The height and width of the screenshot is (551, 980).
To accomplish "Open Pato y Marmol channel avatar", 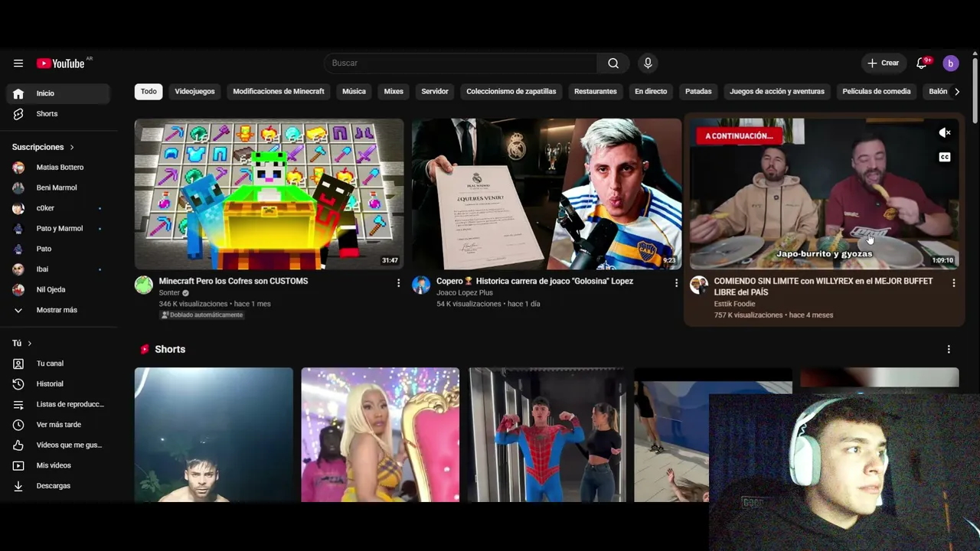I will point(18,229).
